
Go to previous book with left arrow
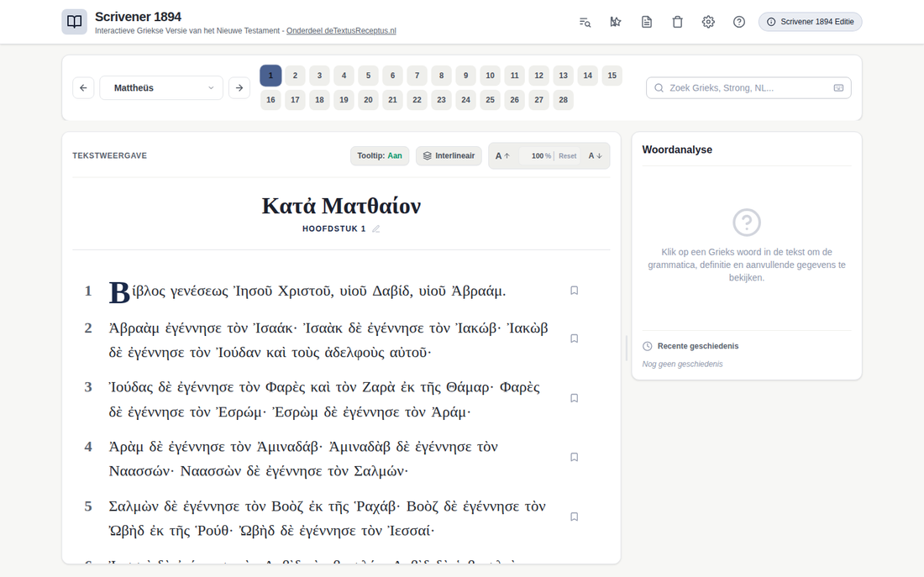point(83,88)
